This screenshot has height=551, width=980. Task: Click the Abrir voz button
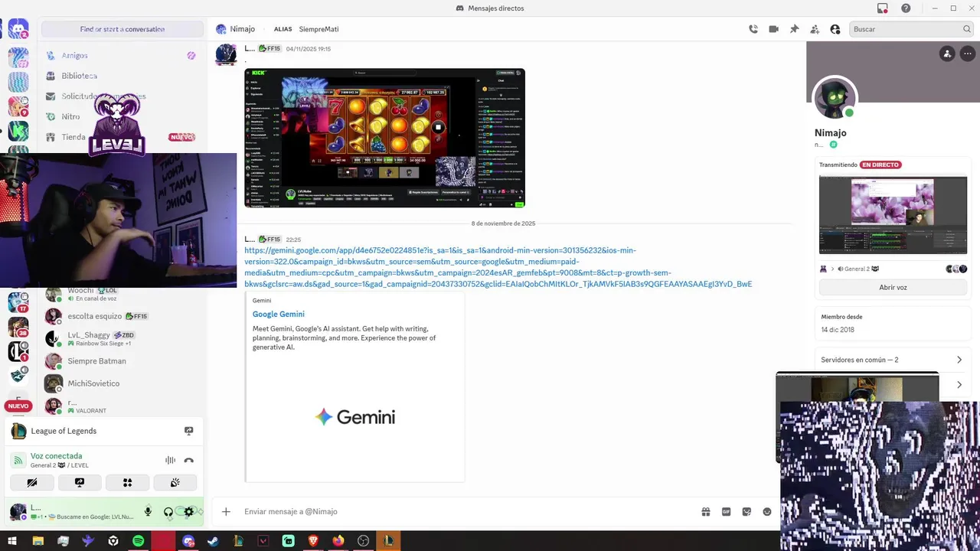pos(893,287)
